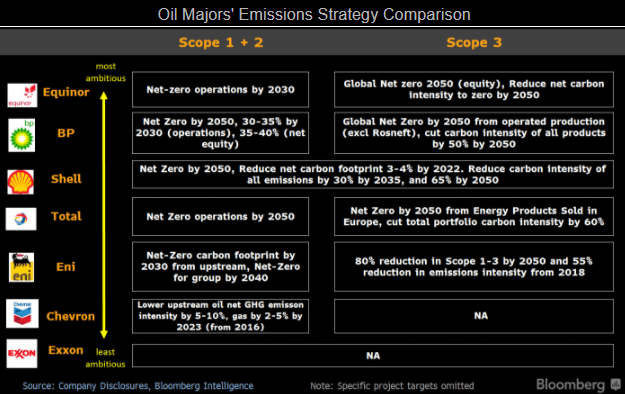625x394 pixels.
Task: Click 'Net-zero operations by 2030' cell
Action: (x=220, y=90)
